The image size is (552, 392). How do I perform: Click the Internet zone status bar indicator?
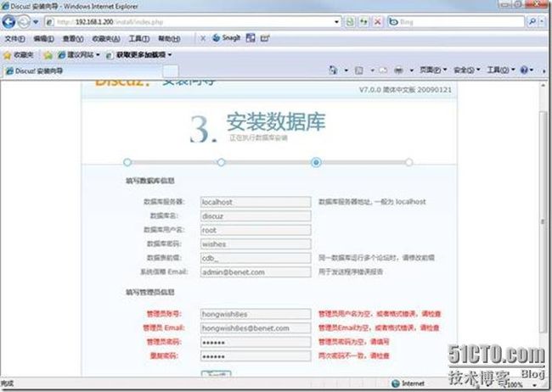408,384
